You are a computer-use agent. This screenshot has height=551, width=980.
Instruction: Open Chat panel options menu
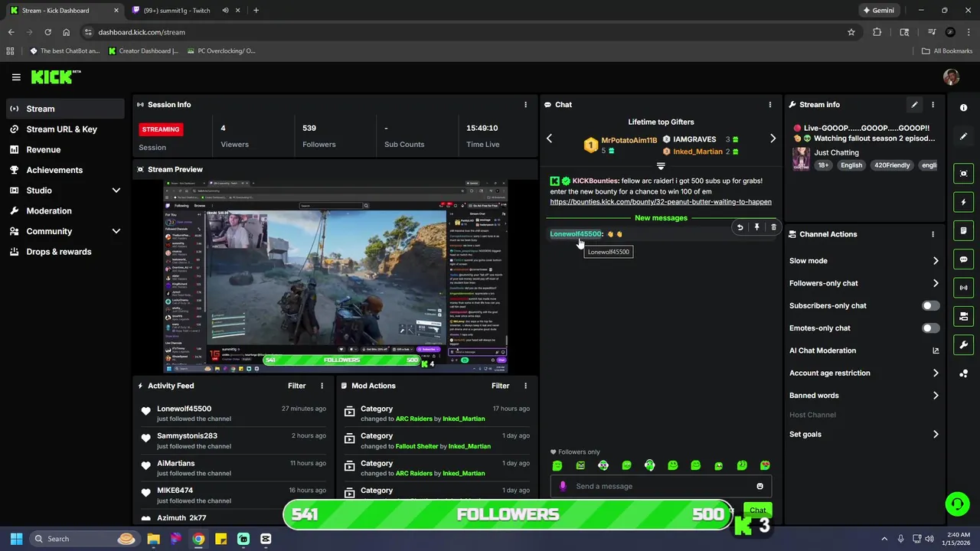pos(770,105)
